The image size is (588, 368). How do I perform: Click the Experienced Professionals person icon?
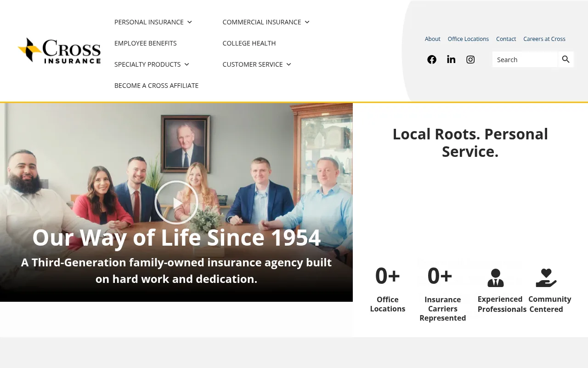click(x=496, y=278)
